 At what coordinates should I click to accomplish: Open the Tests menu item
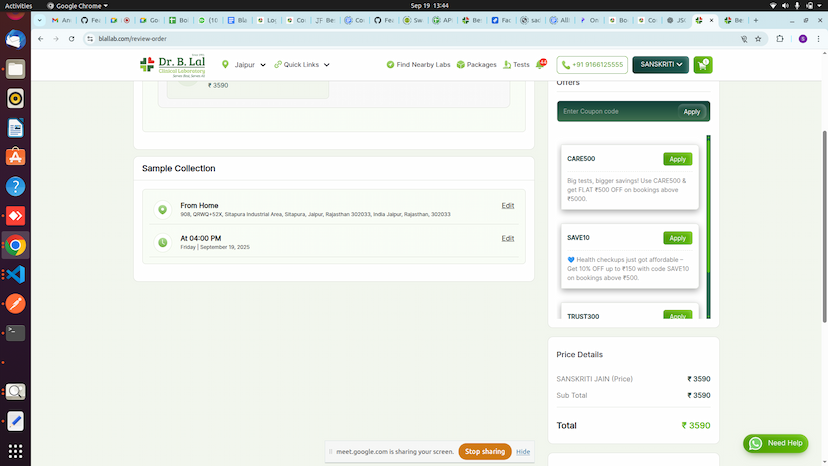pos(516,65)
